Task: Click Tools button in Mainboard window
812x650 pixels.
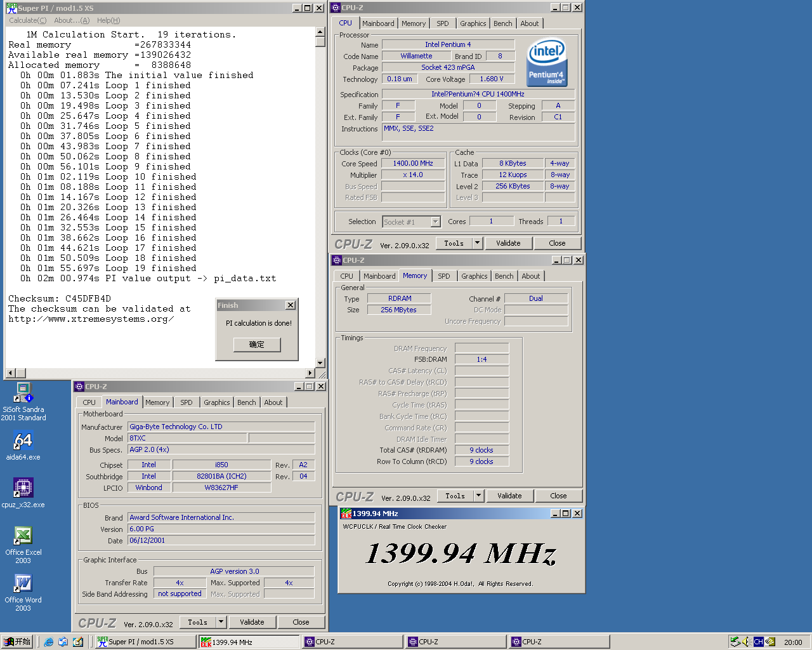Action: pos(198,622)
